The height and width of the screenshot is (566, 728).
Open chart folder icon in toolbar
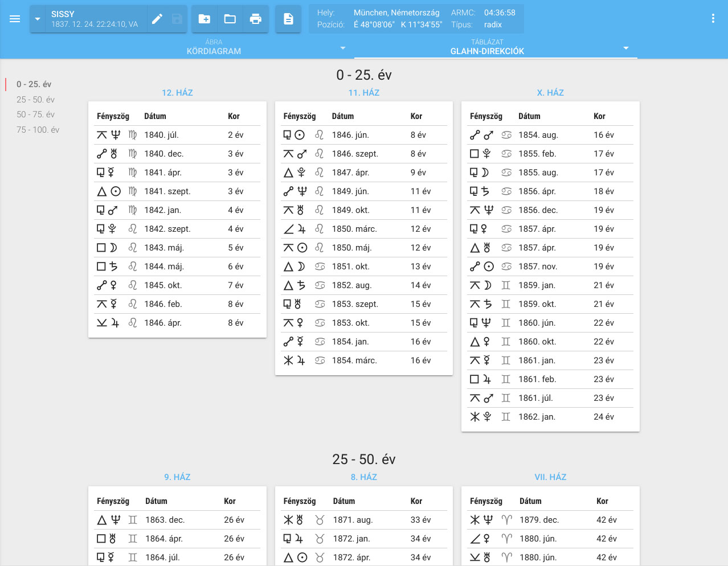230,19
